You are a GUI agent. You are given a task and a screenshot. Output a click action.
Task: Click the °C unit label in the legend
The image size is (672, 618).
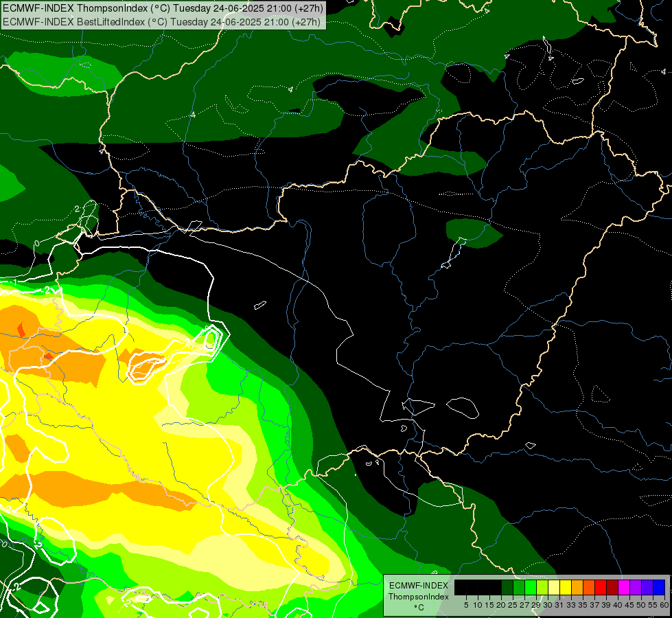(419, 608)
